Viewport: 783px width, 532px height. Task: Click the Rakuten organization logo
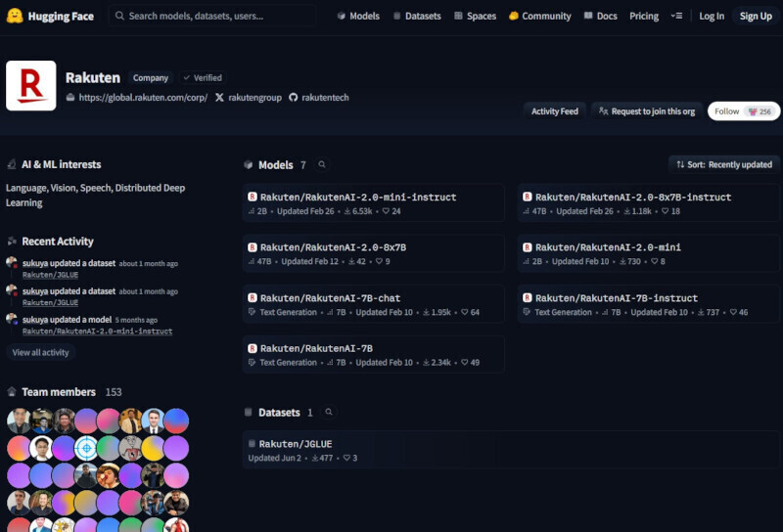click(x=31, y=86)
